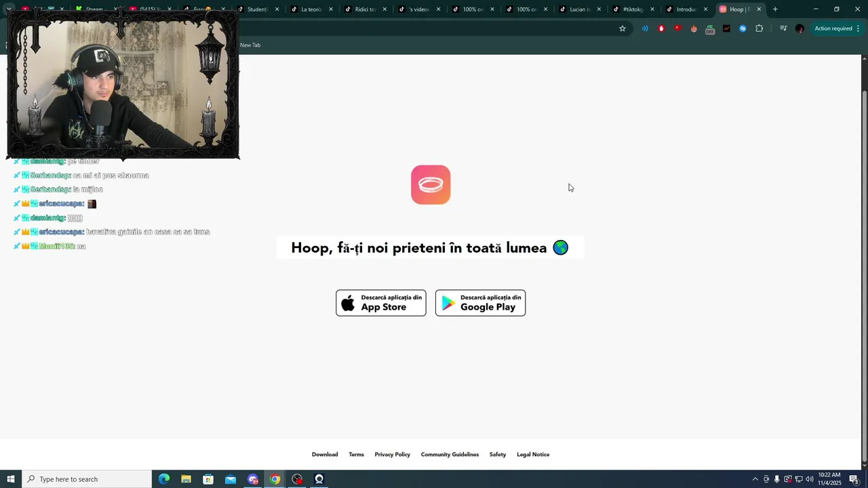
Task: Close the Studenti tab
Action: (277, 9)
